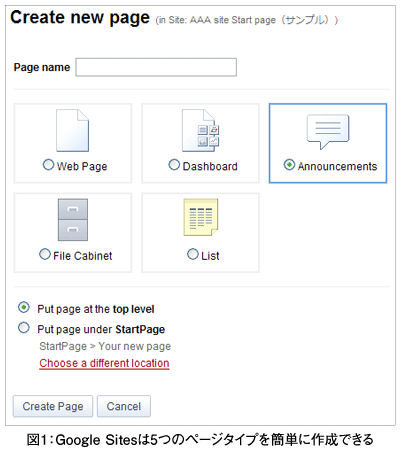This screenshot has height=450, width=400.
Task: Click the Page name text field
Action: [156, 67]
